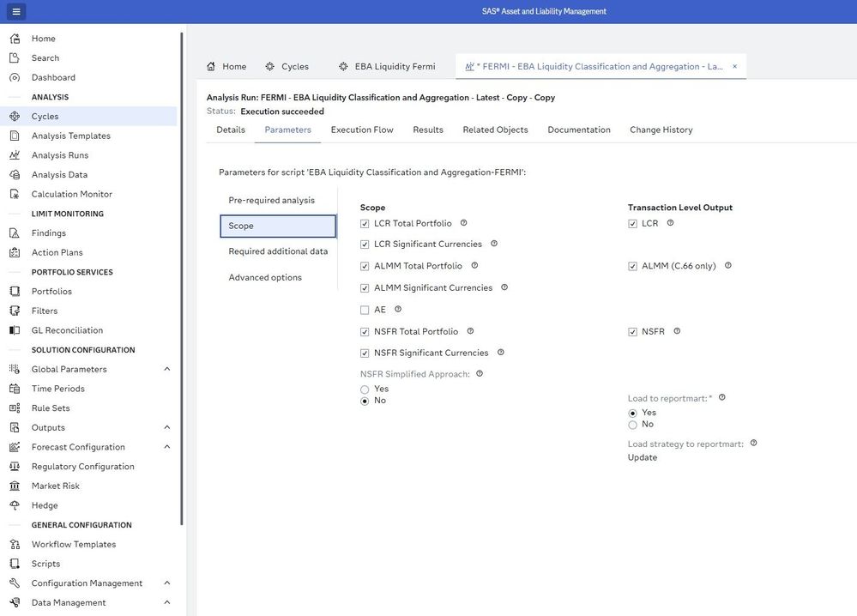This screenshot has height=616, width=857.
Task: Click the Execution succeeded status text
Action: click(282, 112)
